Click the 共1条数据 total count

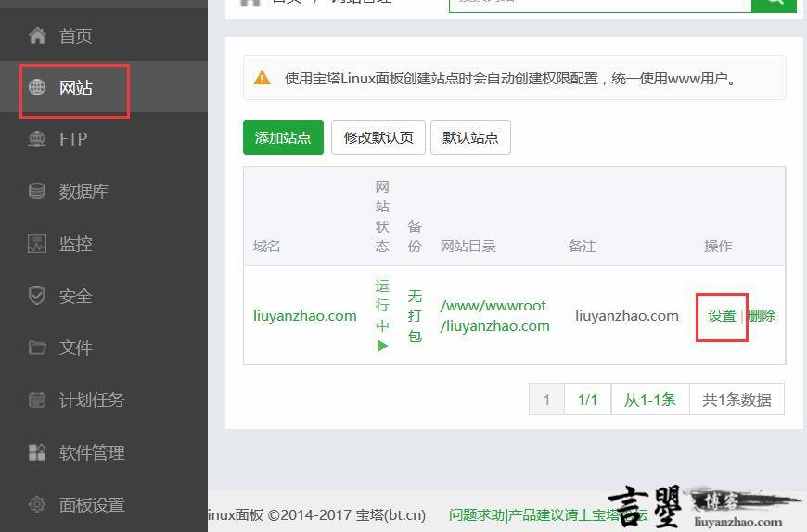pyautogui.click(x=737, y=399)
